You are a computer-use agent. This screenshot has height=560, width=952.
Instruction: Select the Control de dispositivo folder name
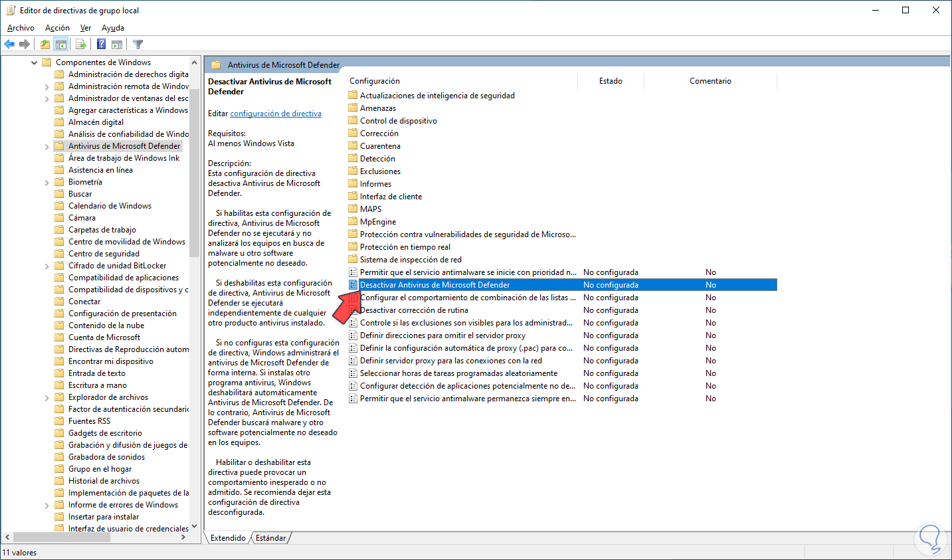[399, 121]
